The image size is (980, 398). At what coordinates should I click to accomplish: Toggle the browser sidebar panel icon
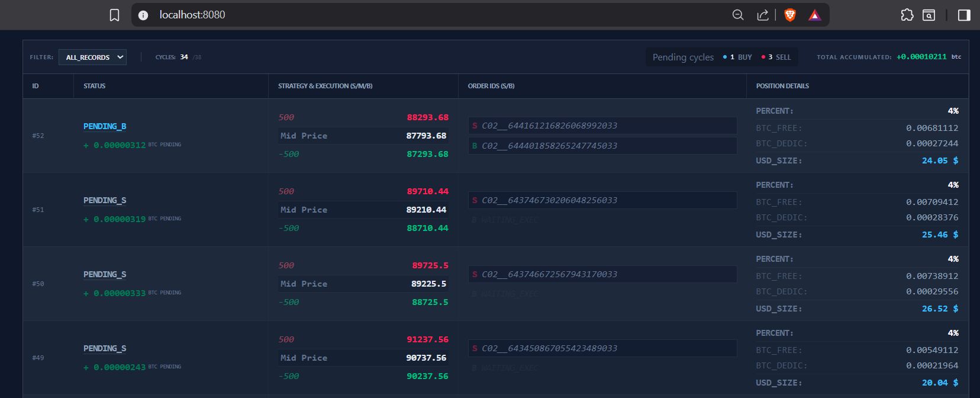(x=964, y=15)
